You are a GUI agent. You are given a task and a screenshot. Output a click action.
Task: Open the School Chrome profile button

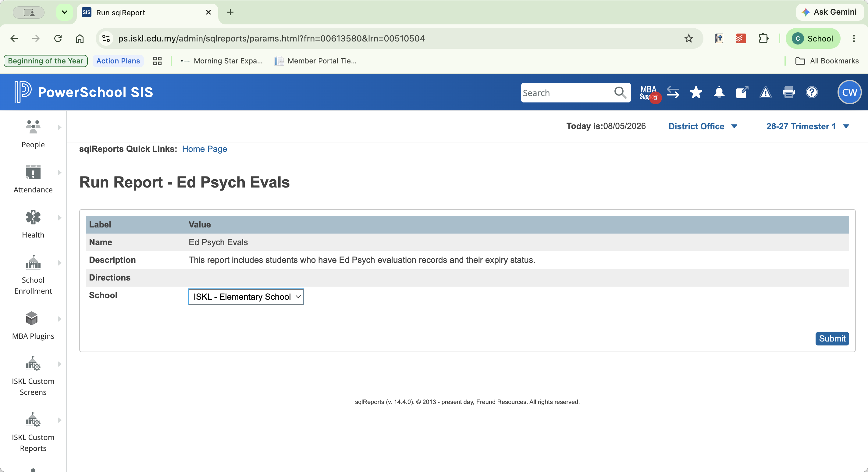pos(813,38)
